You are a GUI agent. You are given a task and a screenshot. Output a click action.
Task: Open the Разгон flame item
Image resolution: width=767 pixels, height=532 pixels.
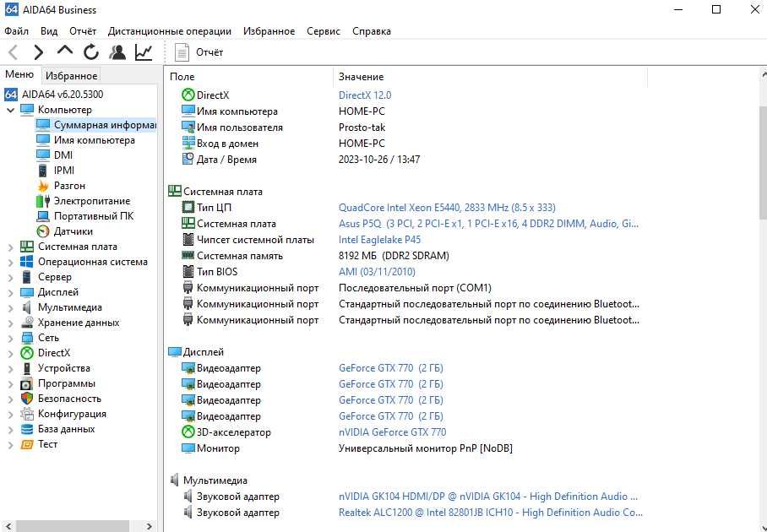coord(69,185)
